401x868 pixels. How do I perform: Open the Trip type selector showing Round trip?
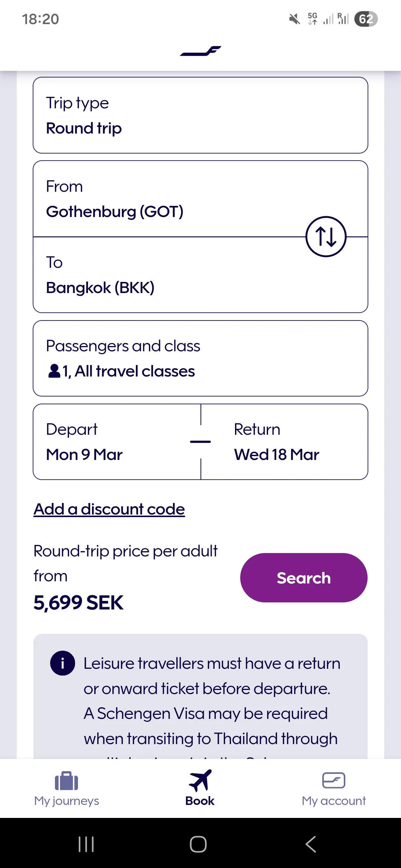click(x=200, y=115)
